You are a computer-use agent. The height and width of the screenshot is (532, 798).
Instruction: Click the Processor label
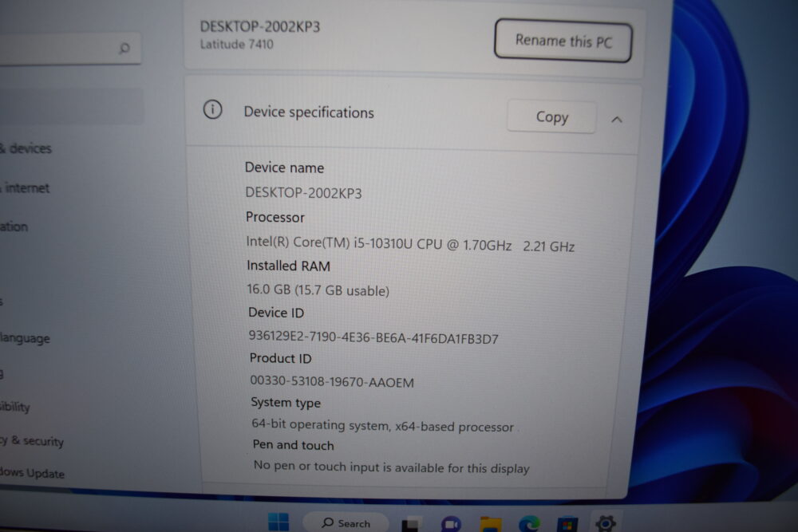coord(275,217)
